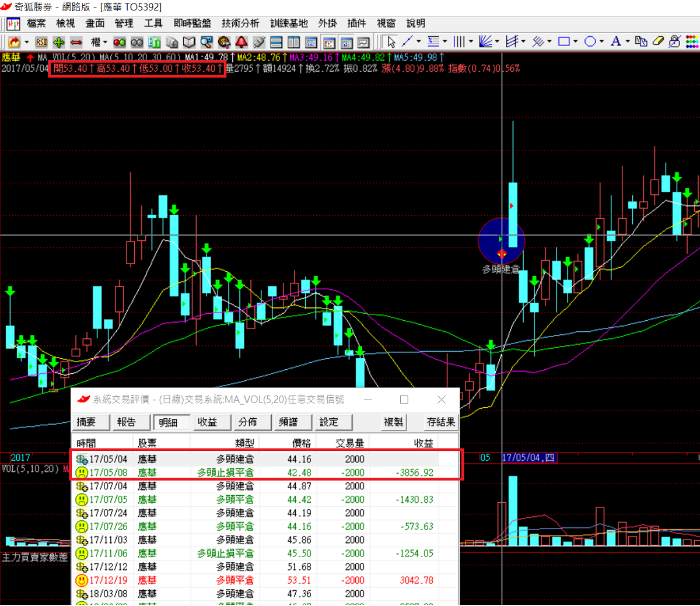Open the 即時監盤 menu
Viewport: 700px width, 606px height.
coord(192,23)
